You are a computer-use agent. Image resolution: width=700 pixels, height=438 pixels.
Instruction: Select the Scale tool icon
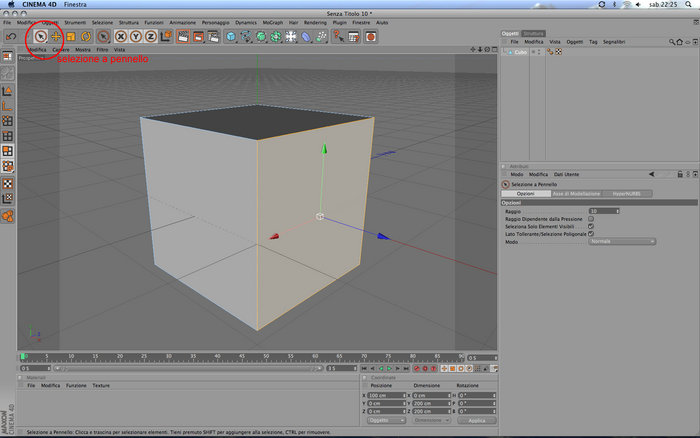coord(71,36)
